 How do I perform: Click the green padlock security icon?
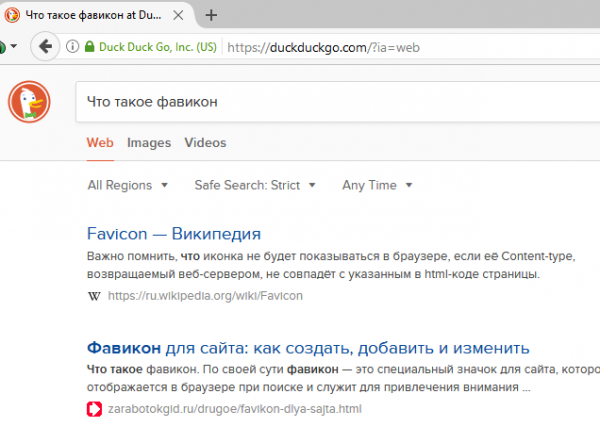pyautogui.click(x=90, y=47)
